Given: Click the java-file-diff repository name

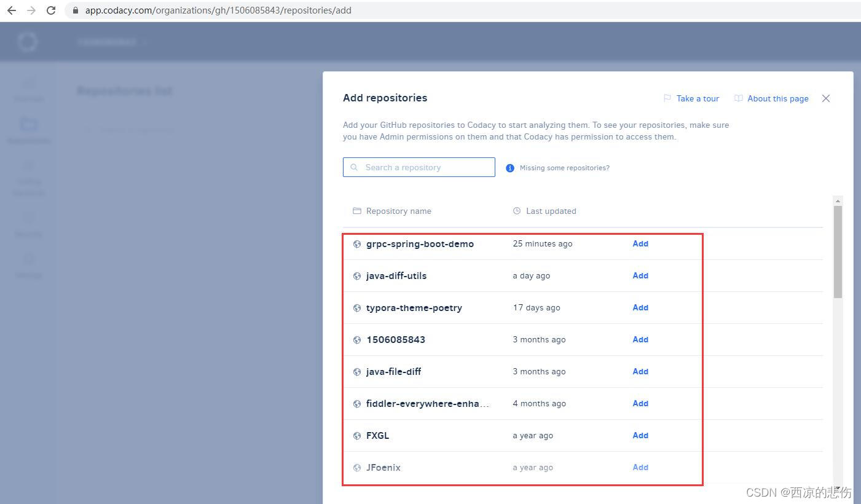Looking at the screenshot, I should (393, 372).
